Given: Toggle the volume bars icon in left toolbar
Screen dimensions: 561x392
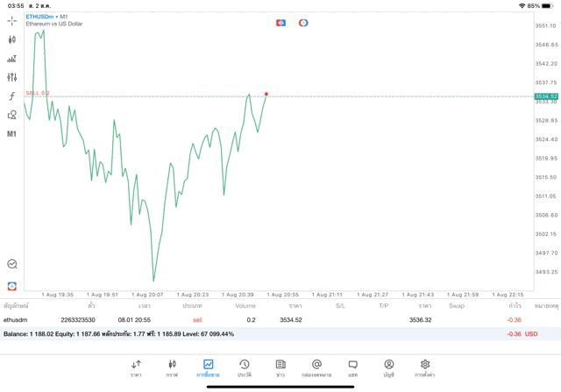Looking at the screenshot, I should coord(11,59).
